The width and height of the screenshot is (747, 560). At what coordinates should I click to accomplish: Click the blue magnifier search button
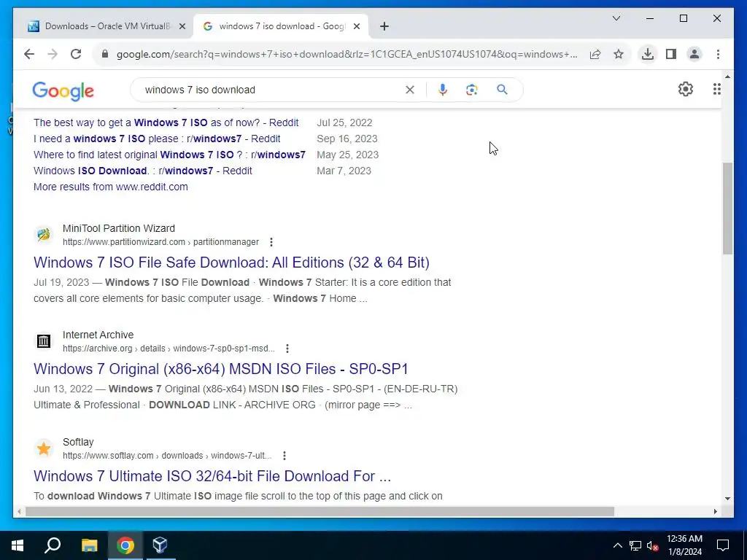502,90
